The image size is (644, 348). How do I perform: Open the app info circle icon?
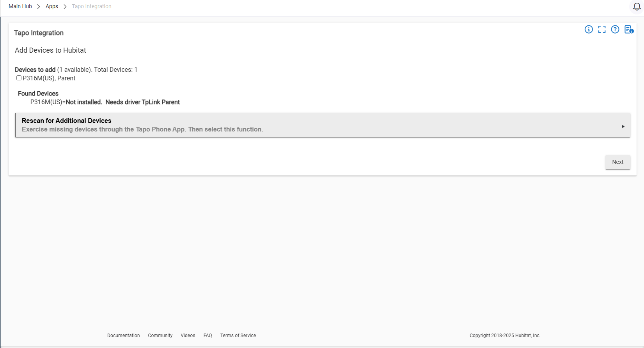coord(589,29)
